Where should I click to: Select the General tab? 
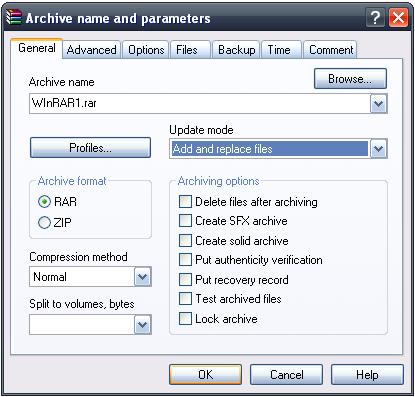37,48
